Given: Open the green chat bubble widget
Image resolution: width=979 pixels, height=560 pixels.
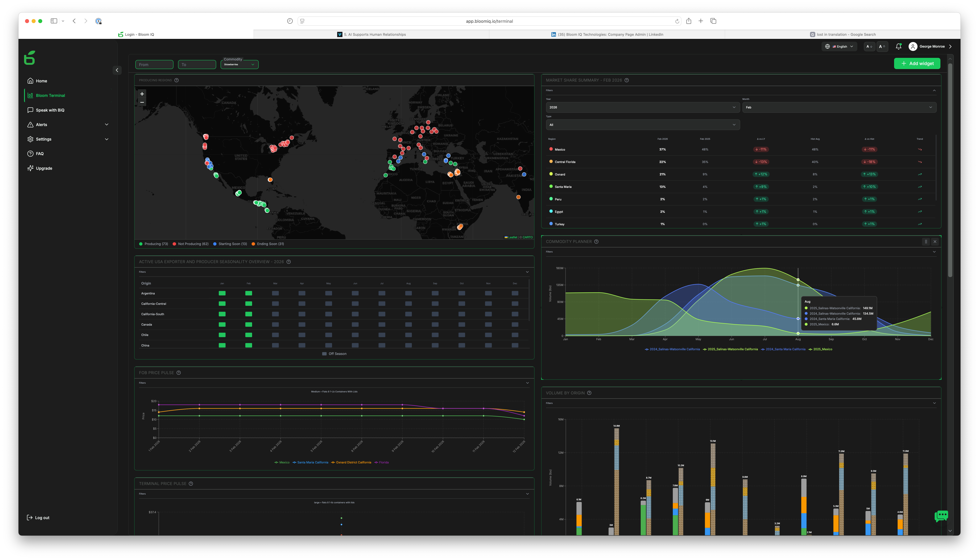Looking at the screenshot, I should pyautogui.click(x=941, y=516).
